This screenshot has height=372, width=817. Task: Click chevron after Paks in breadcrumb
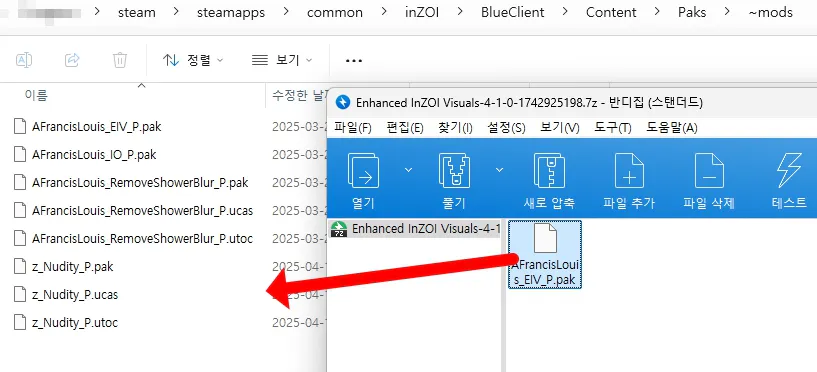click(x=727, y=12)
